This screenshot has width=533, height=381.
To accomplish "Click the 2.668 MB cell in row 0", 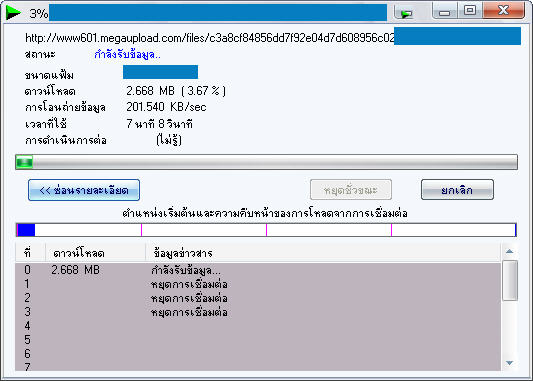I will coord(75,270).
